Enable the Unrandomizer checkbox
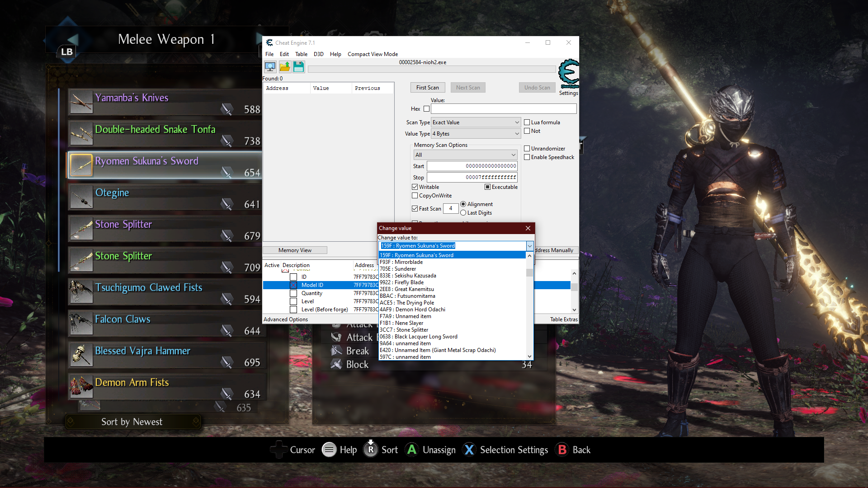868x488 pixels. tap(527, 148)
